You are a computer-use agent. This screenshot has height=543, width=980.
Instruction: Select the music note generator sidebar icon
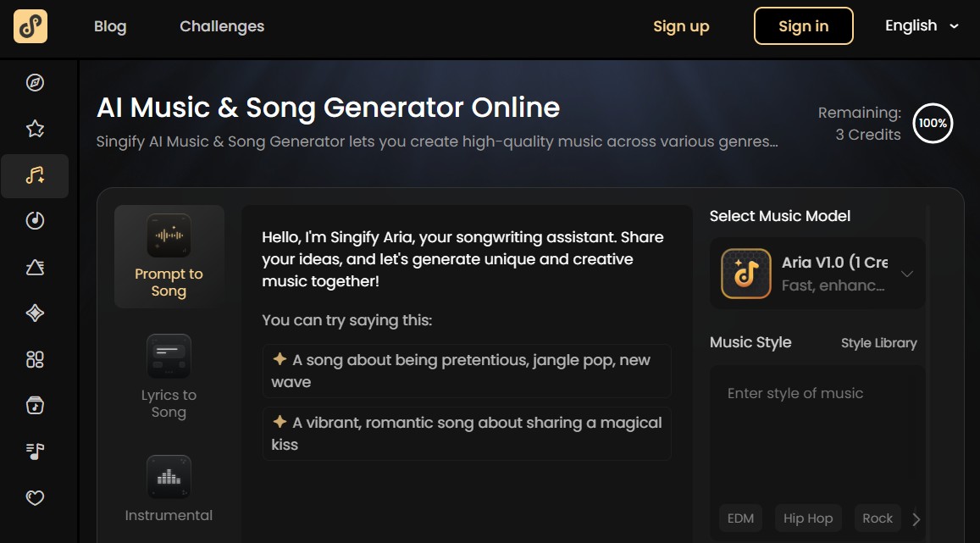coord(35,175)
